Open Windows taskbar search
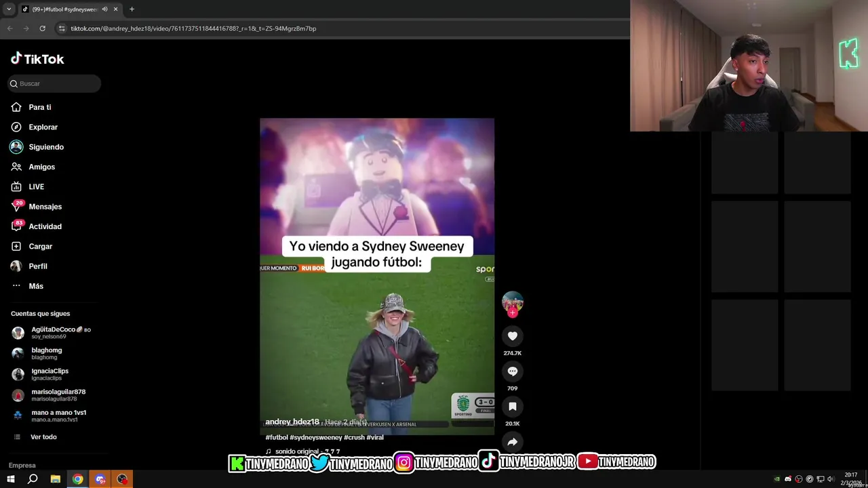Image resolution: width=868 pixels, height=488 pixels. (x=33, y=479)
